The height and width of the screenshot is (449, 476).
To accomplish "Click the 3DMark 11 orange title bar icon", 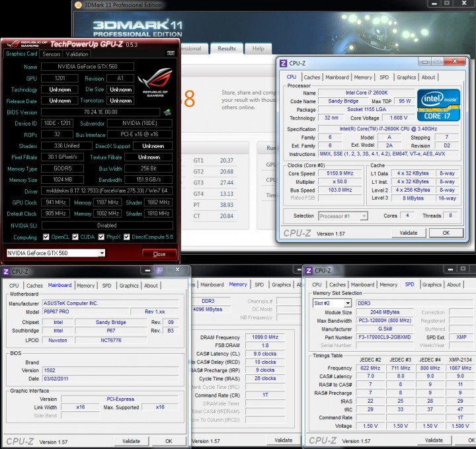I will pos(78,5).
